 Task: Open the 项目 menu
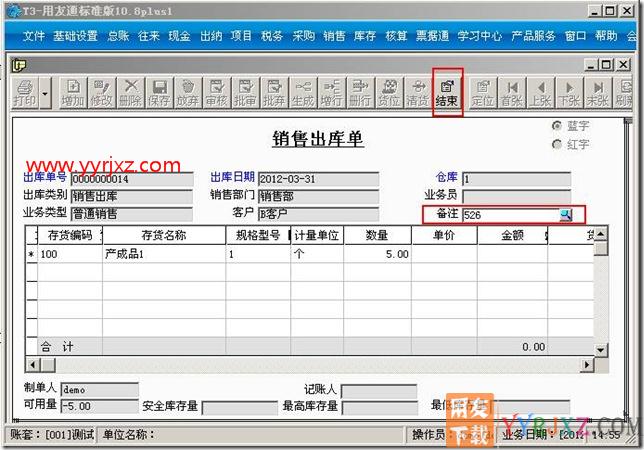(x=241, y=36)
